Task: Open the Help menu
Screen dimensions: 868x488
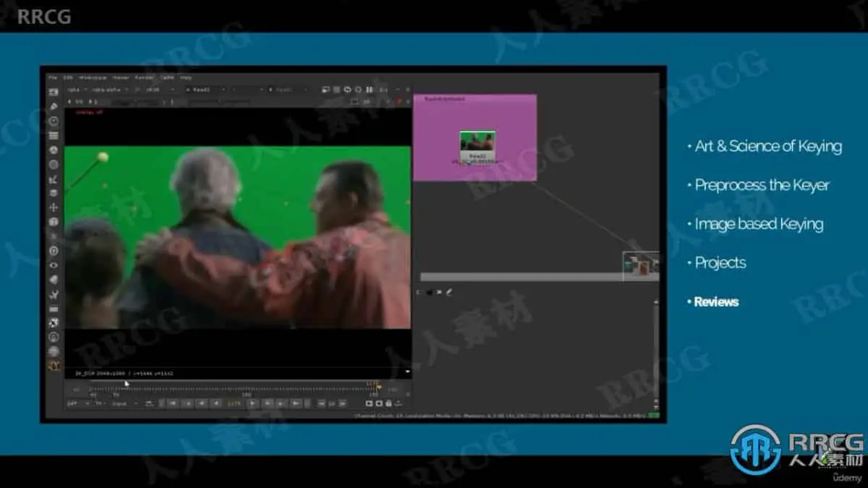Action: click(x=186, y=77)
